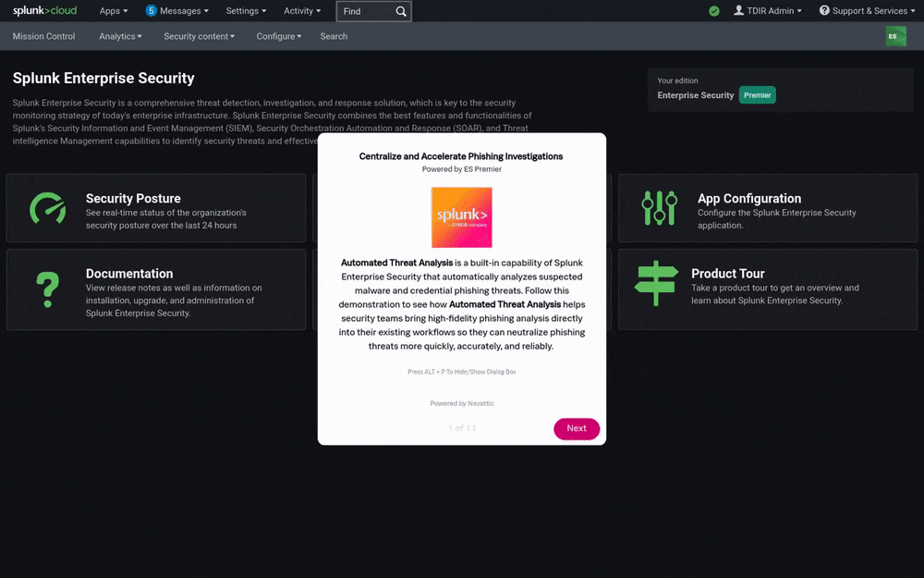Open the Documentation card title
Viewport: 924px width, 578px height.
click(129, 274)
